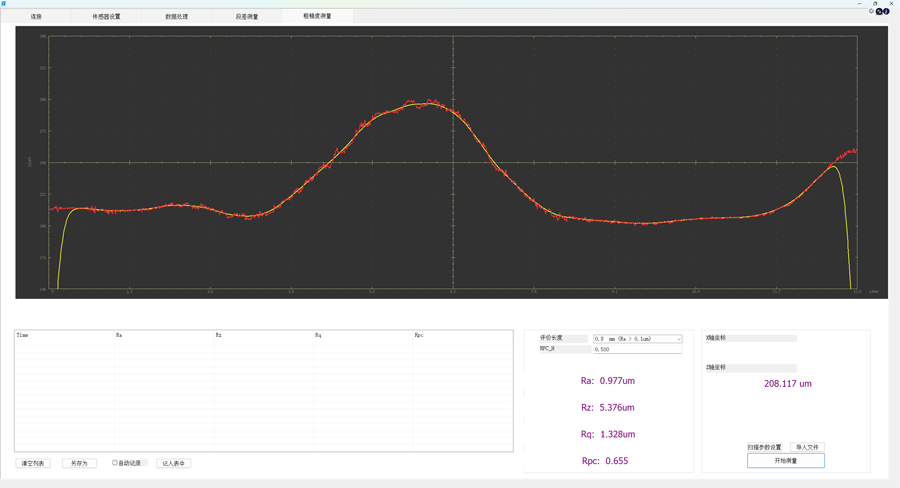Select the 段差测量 tab
Image resolution: width=900 pixels, height=488 pixels.
(246, 17)
